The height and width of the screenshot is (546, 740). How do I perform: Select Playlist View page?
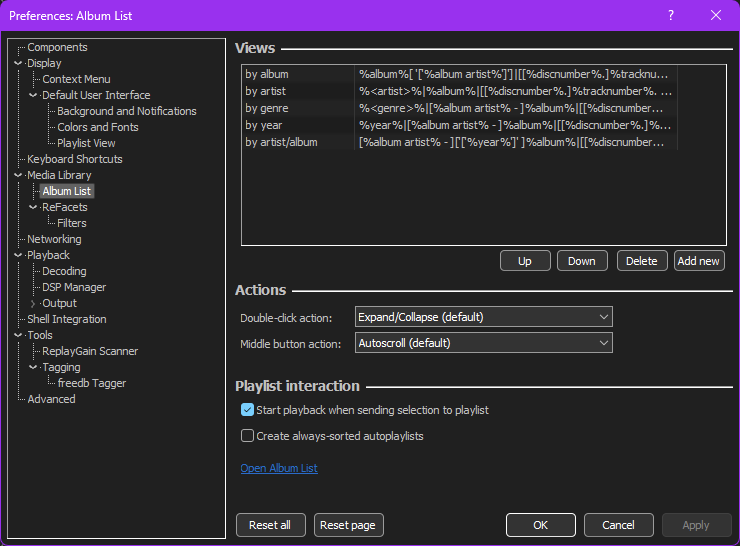[86, 143]
